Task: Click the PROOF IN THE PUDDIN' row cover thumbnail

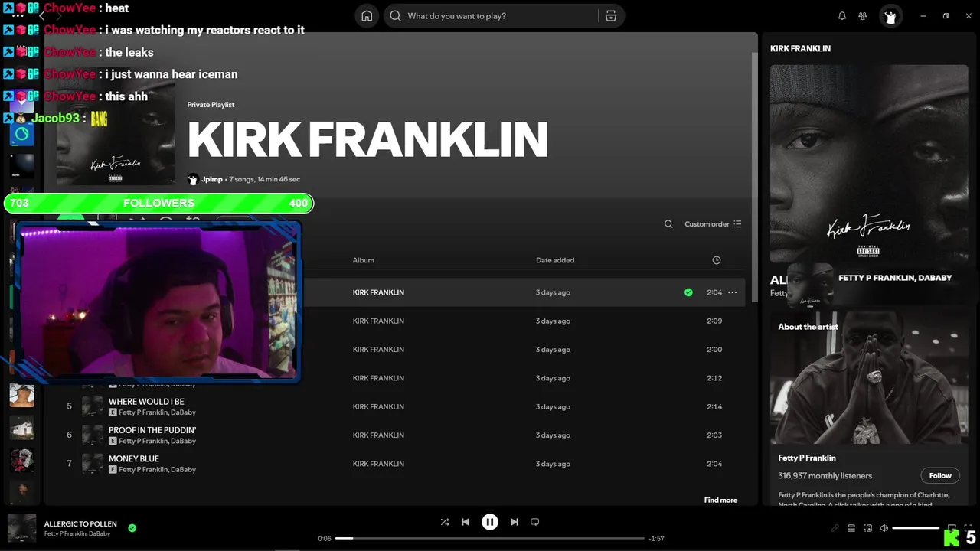Action: click(92, 435)
